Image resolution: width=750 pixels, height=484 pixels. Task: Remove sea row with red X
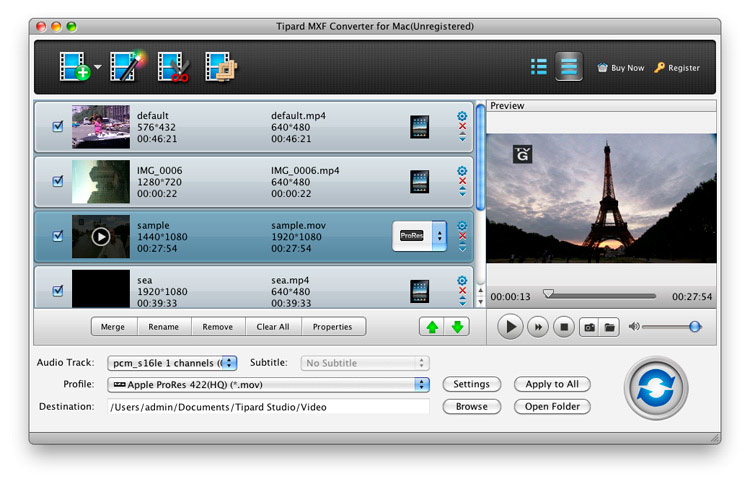click(x=463, y=291)
